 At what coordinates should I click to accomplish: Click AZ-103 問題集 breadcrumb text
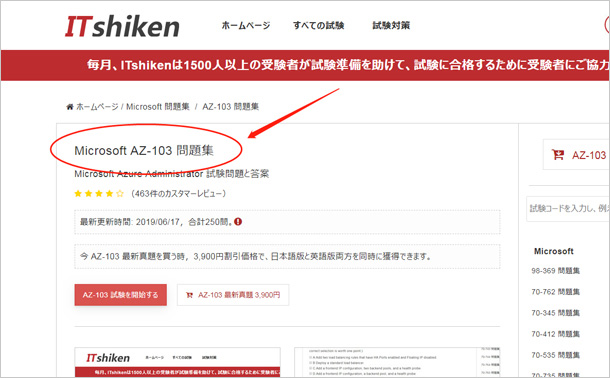[x=230, y=107]
